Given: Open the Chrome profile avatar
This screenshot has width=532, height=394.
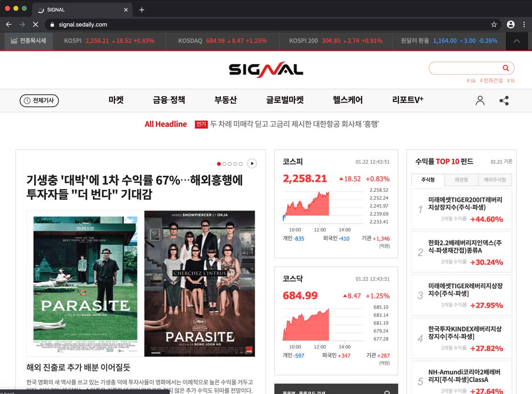Looking at the screenshot, I should (x=510, y=24).
